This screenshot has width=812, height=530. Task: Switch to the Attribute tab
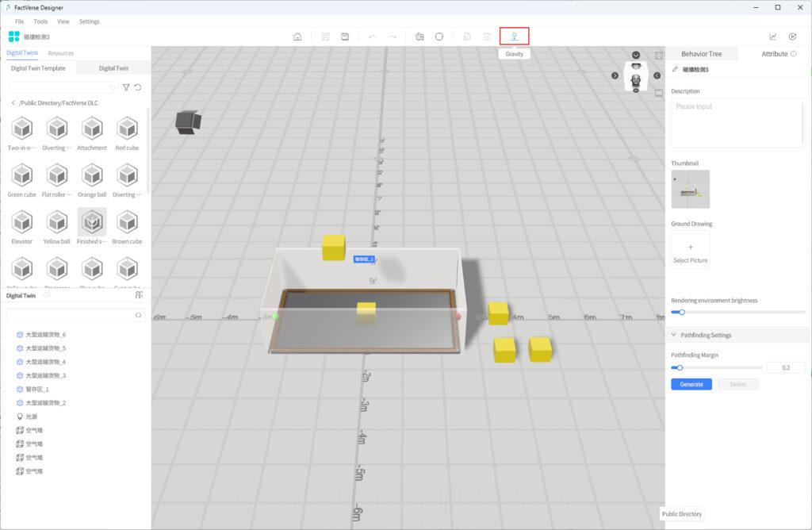pyautogui.click(x=774, y=54)
